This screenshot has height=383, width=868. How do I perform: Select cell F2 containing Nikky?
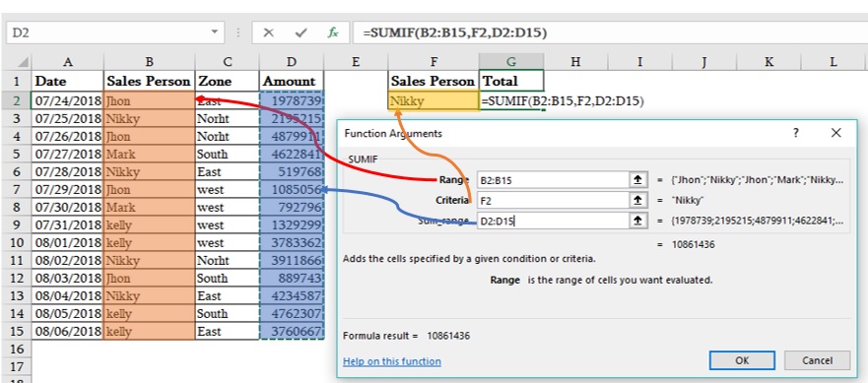(434, 101)
